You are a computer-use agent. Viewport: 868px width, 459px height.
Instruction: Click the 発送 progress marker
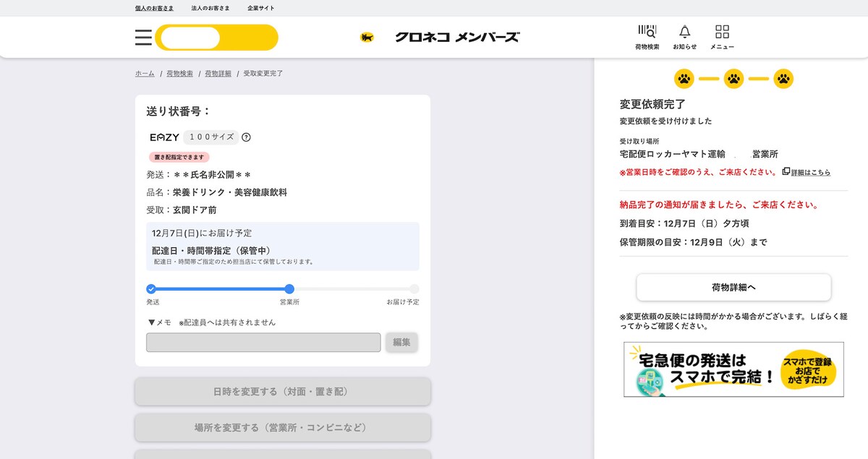151,288
